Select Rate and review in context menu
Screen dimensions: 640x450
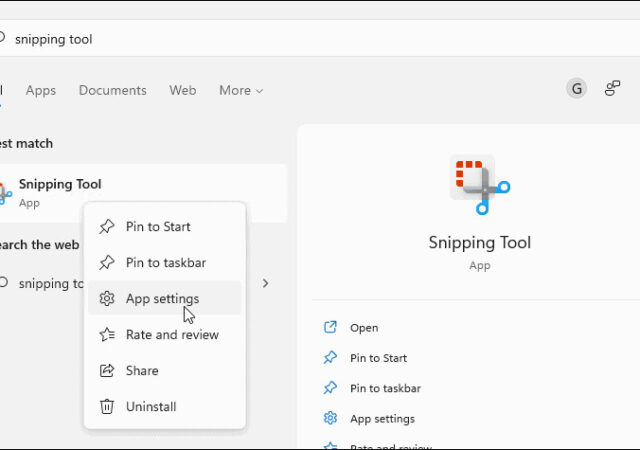(164, 334)
